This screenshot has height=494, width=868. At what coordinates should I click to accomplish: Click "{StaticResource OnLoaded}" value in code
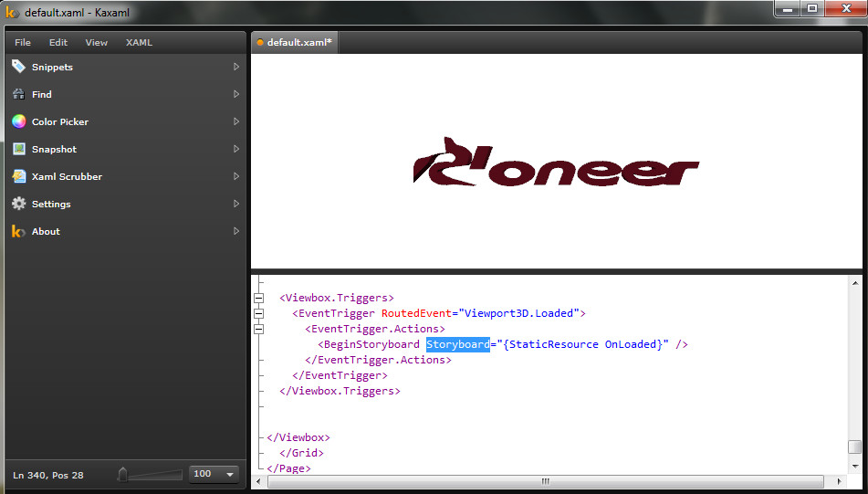coord(583,344)
